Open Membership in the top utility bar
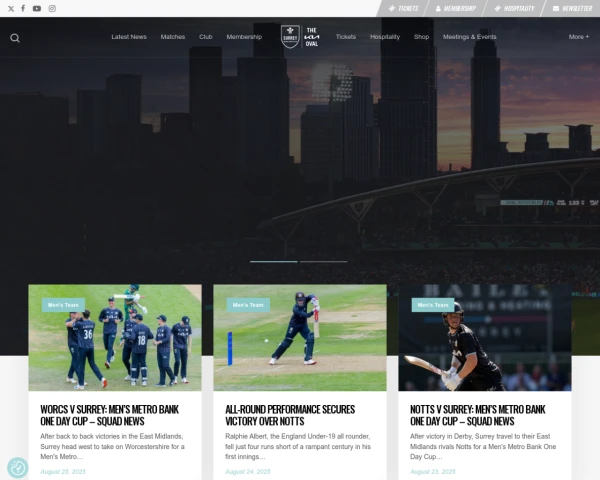 click(456, 8)
